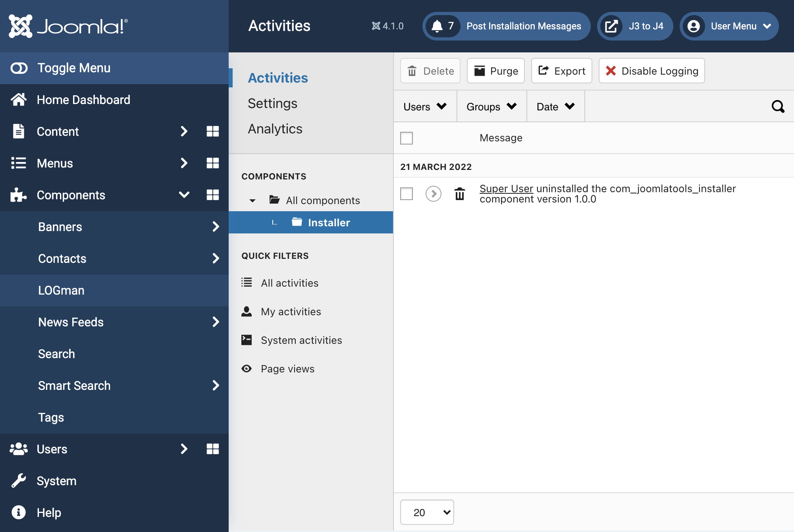Check the select-all checkbox in header

407,138
